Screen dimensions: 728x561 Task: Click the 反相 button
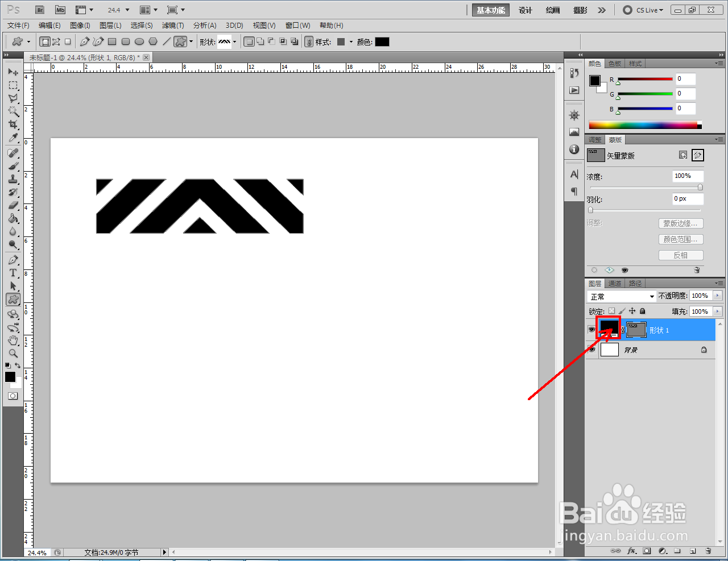(681, 255)
